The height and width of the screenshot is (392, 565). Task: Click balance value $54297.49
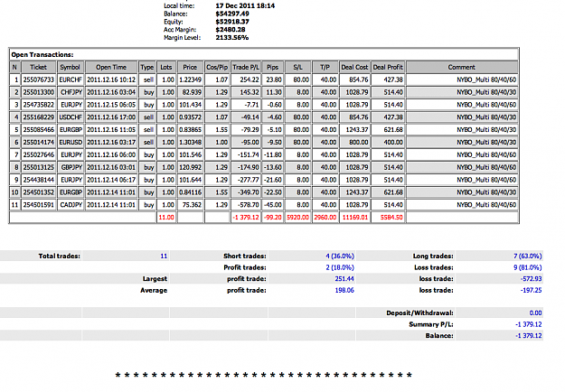point(232,14)
